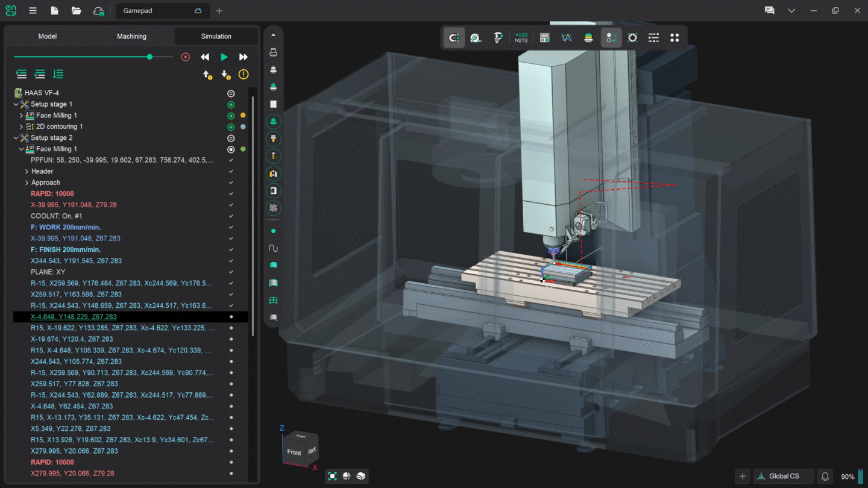Click the Front face of the view cube

tap(294, 451)
